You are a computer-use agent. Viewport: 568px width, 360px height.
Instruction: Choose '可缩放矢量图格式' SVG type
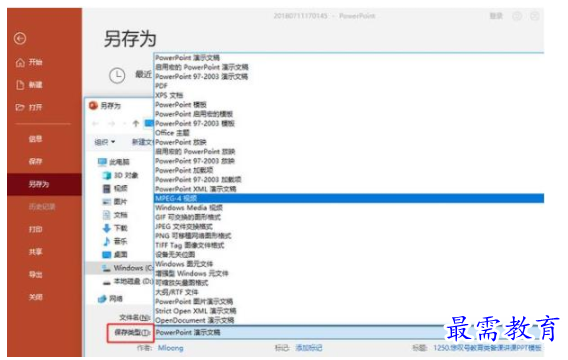click(x=181, y=283)
